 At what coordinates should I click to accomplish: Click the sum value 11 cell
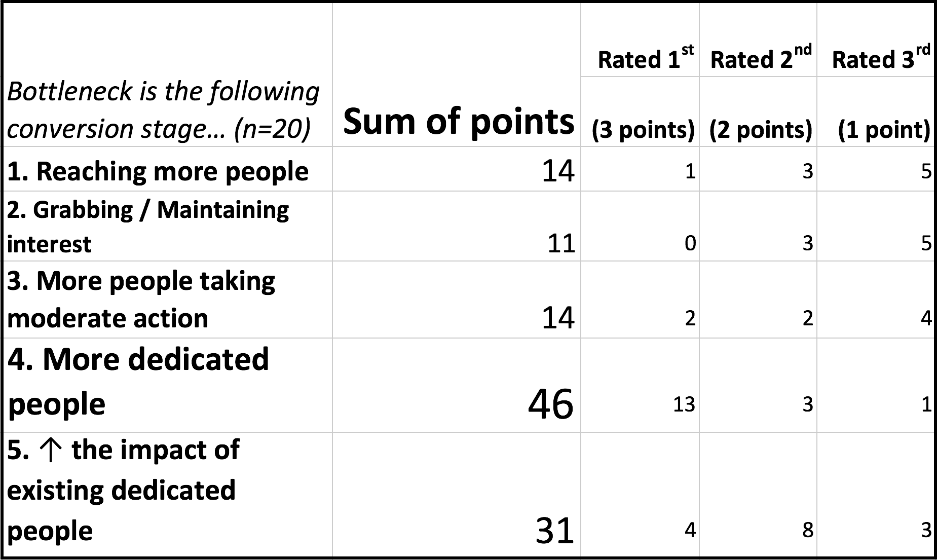tap(457, 227)
